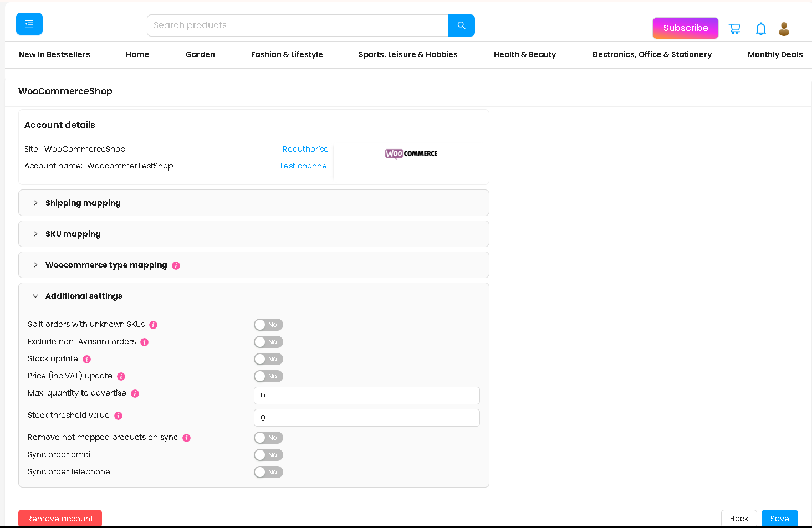The height and width of the screenshot is (528, 812).
Task: Info icon for Split orders with unknown SKUs
Action: click(154, 325)
